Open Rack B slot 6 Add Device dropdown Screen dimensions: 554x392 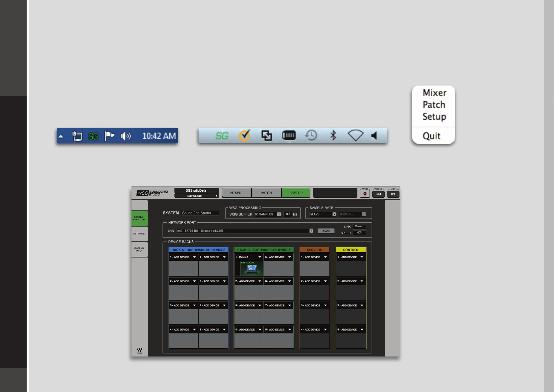click(278, 281)
